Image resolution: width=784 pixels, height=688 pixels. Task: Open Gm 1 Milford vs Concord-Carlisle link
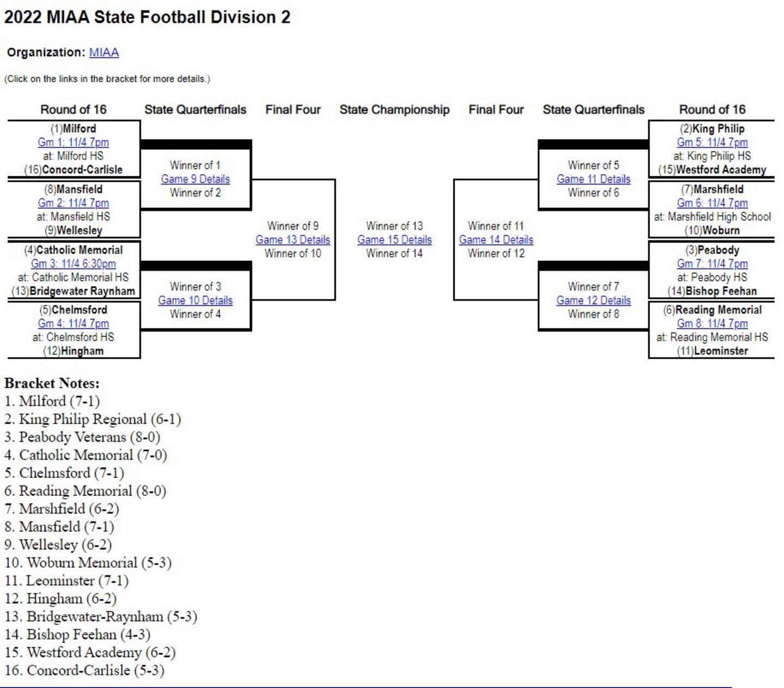coord(73,142)
